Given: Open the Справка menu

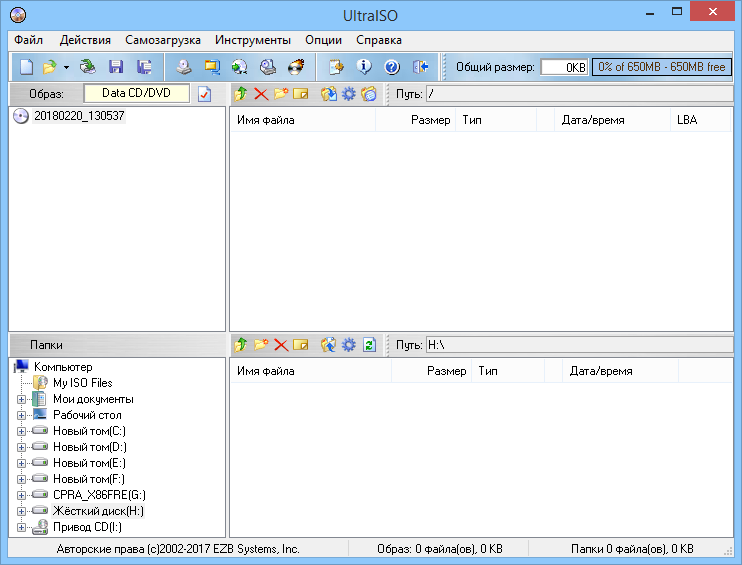Looking at the screenshot, I should pos(379,40).
